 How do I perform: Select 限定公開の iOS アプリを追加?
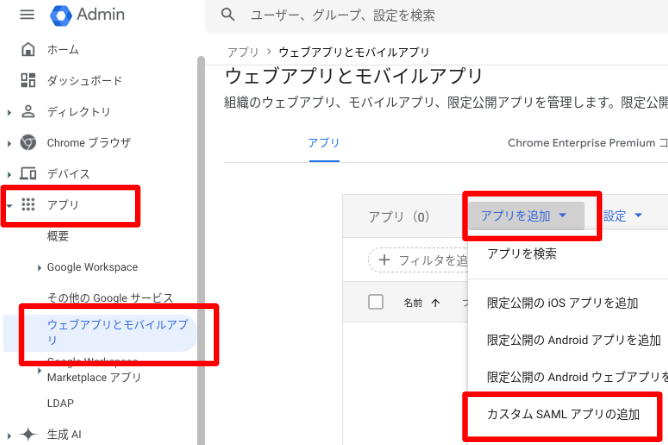coord(562,303)
